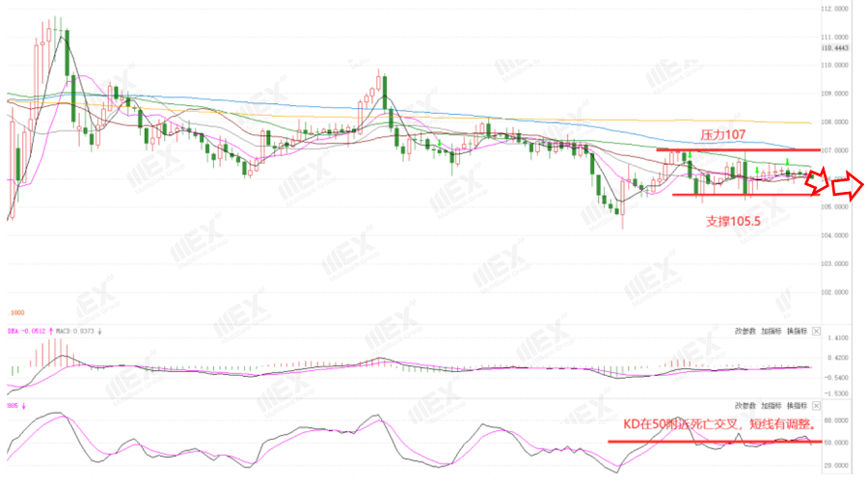Close the MACD indicator panel
The image size is (868, 484).
coord(817,332)
